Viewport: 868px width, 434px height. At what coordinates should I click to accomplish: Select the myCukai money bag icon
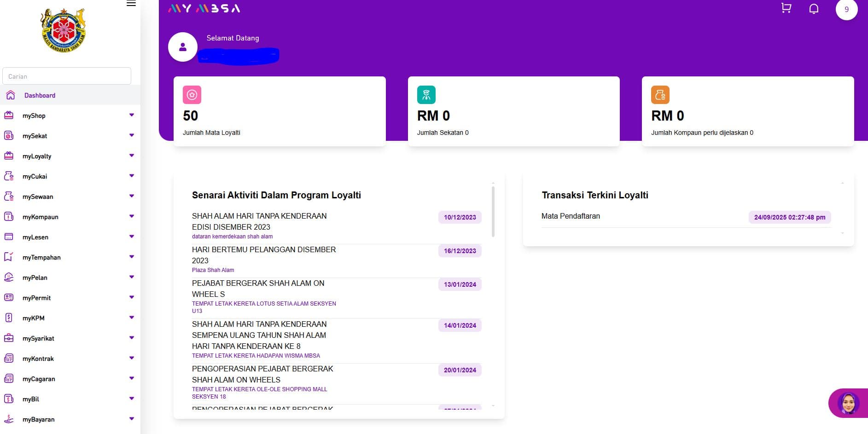(9, 176)
